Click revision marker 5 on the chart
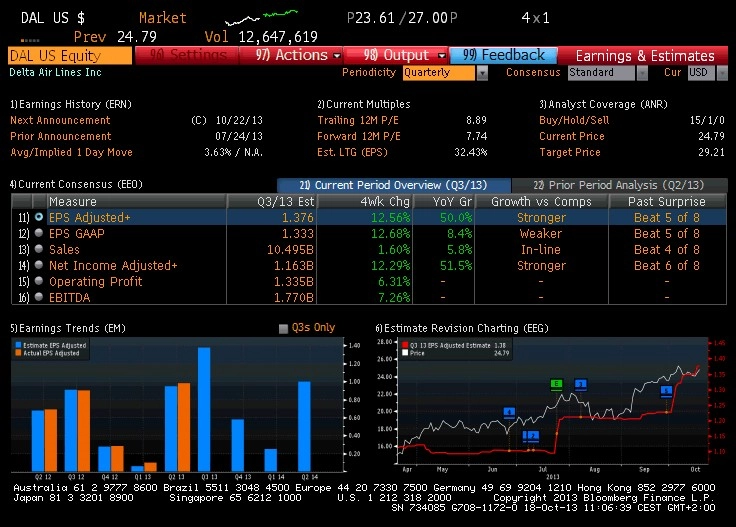The height and width of the screenshot is (527, 736). (x=667, y=390)
